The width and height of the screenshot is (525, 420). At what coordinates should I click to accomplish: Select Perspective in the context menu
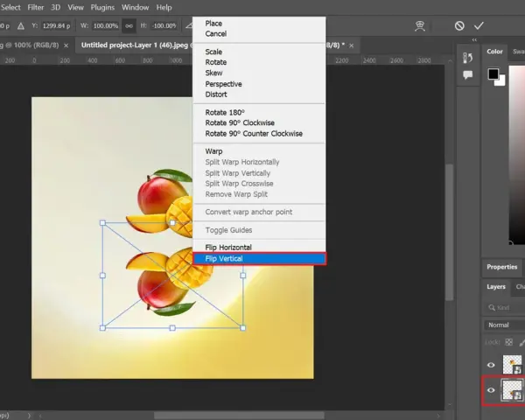tap(259, 84)
